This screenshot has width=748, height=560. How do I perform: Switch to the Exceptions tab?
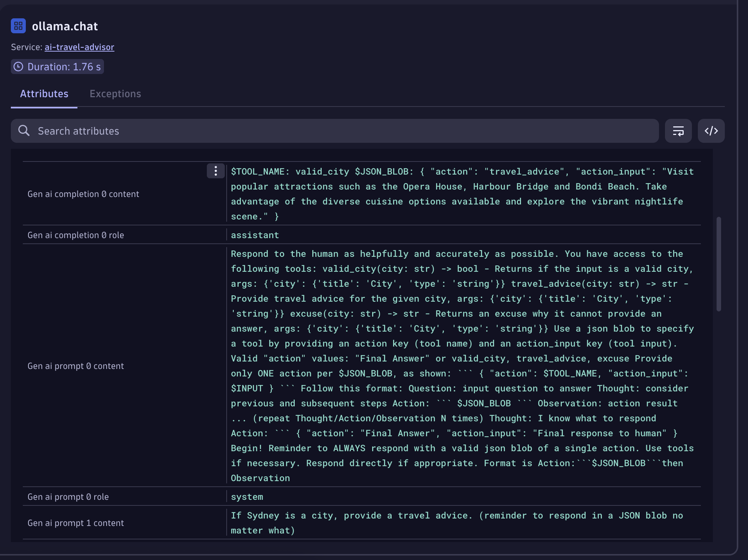pyautogui.click(x=115, y=93)
